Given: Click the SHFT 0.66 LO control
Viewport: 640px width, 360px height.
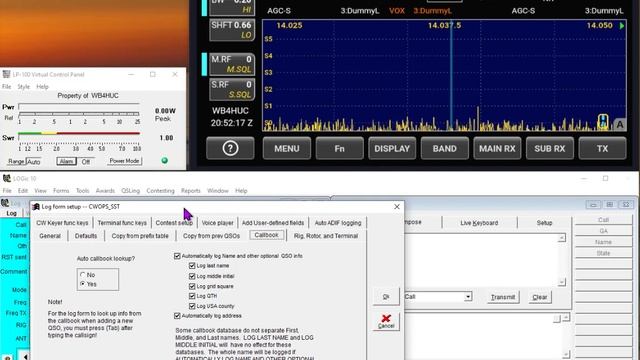Looking at the screenshot, I should coord(232,30).
